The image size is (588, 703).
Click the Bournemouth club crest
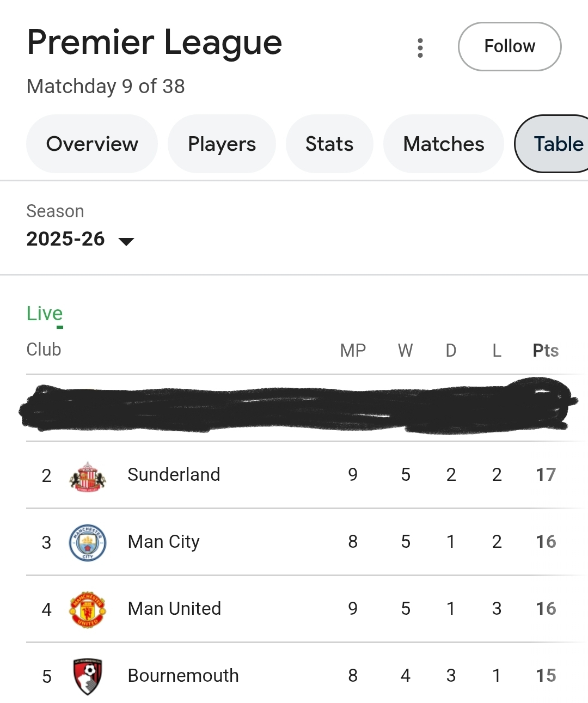88,676
